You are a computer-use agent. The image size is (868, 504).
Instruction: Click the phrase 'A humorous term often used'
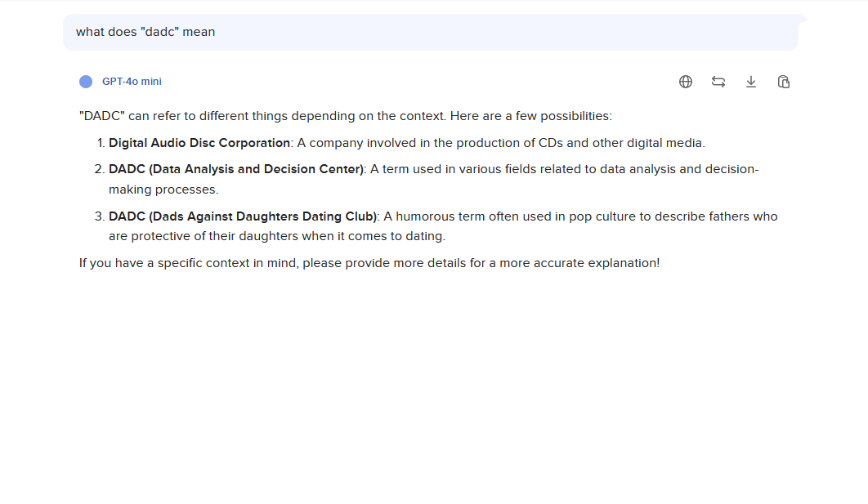coord(466,216)
